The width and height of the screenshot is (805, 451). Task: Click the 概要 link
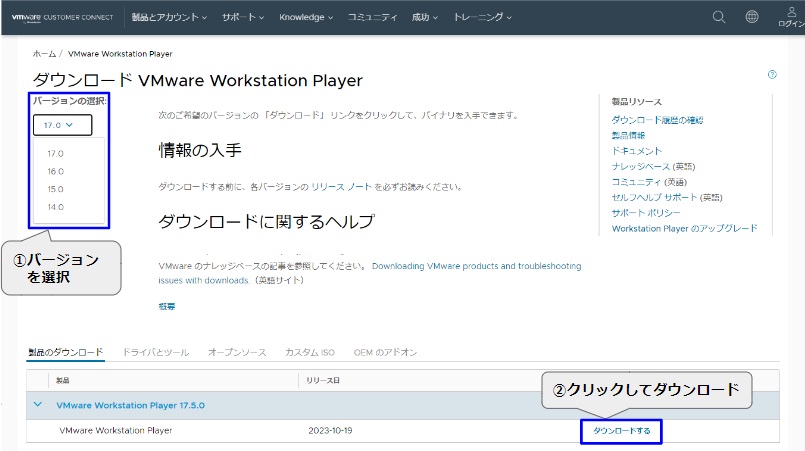167,306
